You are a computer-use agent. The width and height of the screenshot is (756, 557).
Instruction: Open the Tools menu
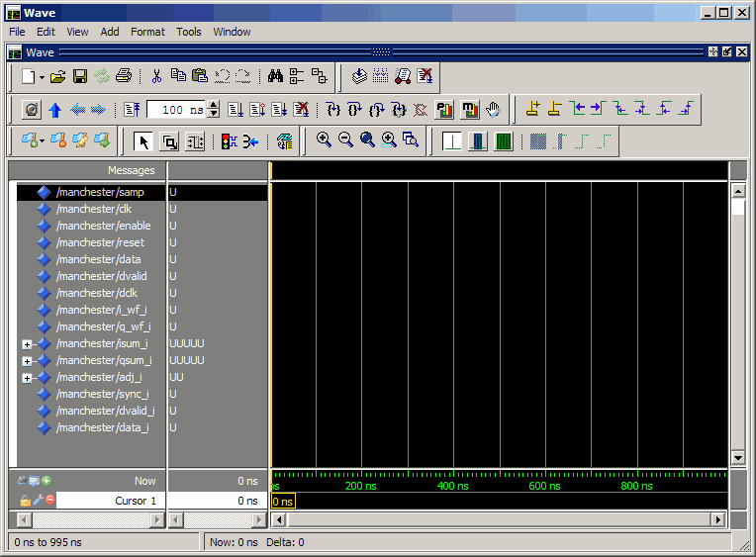click(189, 32)
